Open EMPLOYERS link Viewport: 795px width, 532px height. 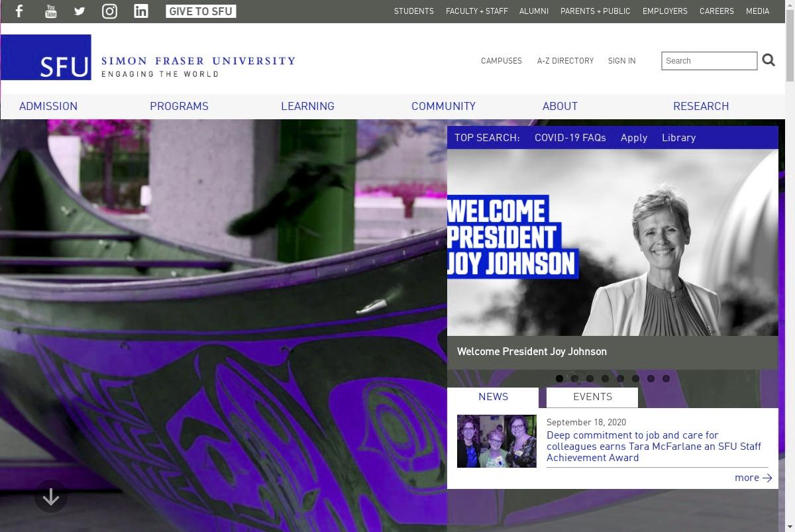click(665, 11)
